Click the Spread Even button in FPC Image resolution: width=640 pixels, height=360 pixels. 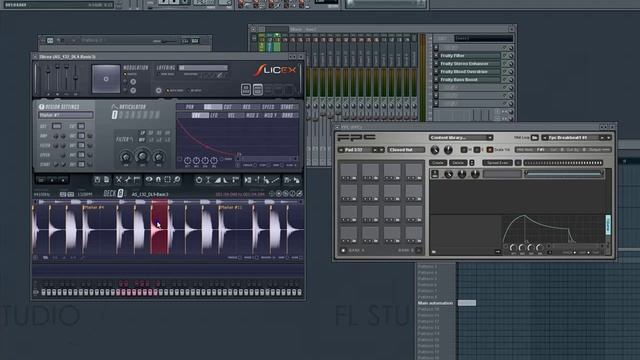pos(498,162)
